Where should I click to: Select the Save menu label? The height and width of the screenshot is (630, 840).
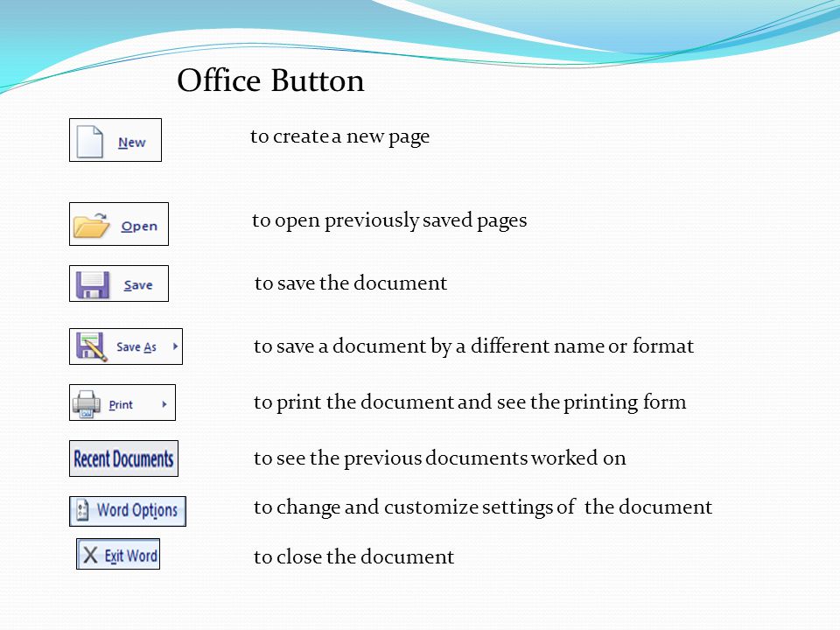tap(138, 285)
